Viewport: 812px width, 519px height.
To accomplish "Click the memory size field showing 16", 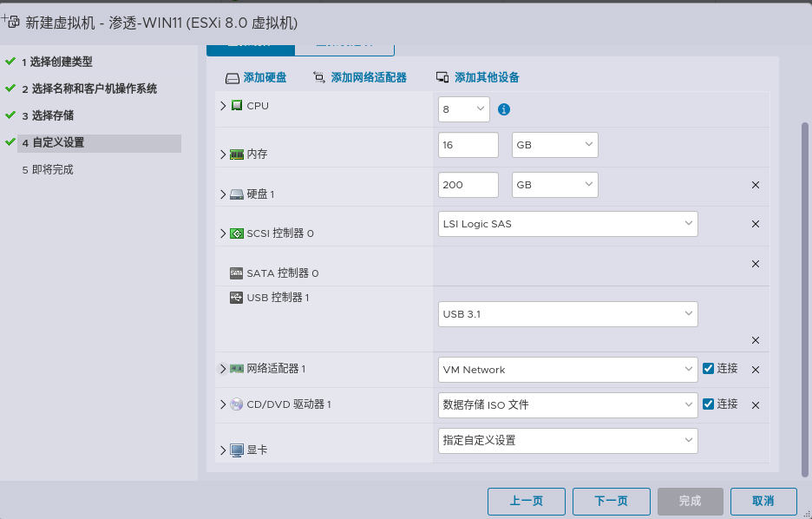I will pos(468,144).
